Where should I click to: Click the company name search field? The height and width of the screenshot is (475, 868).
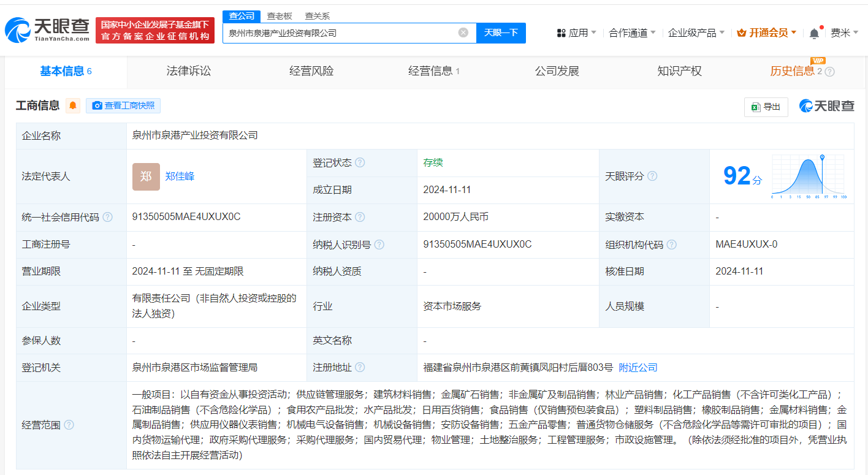340,32
